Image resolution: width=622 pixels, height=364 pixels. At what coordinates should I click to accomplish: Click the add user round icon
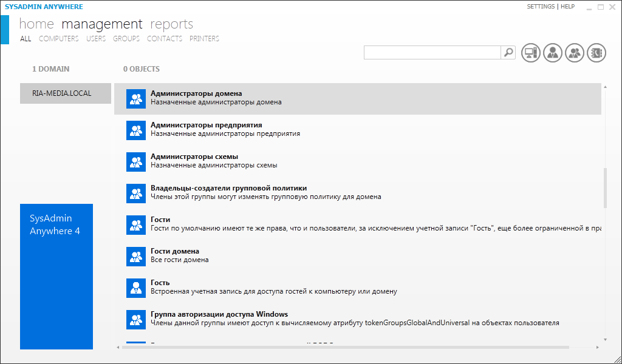coord(553,53)
